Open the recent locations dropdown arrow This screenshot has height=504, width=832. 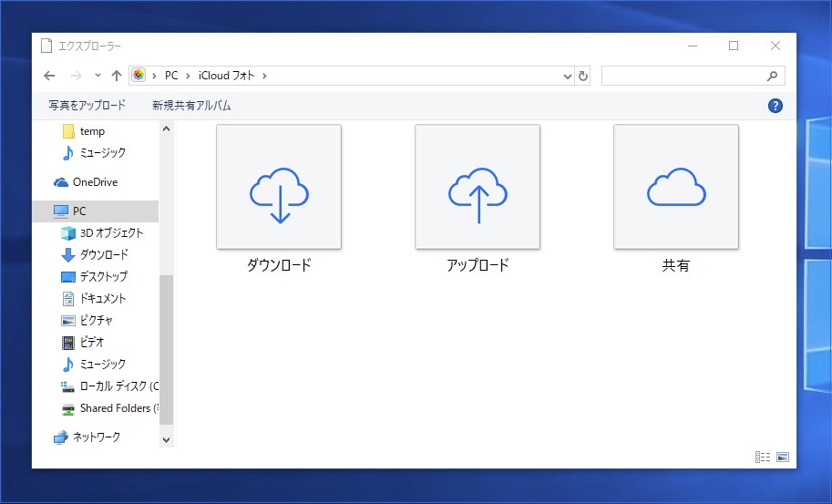coord(98,76)
